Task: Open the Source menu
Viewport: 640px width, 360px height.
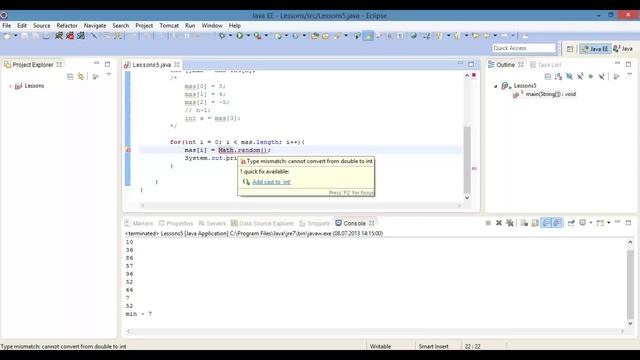Action: 42,25
